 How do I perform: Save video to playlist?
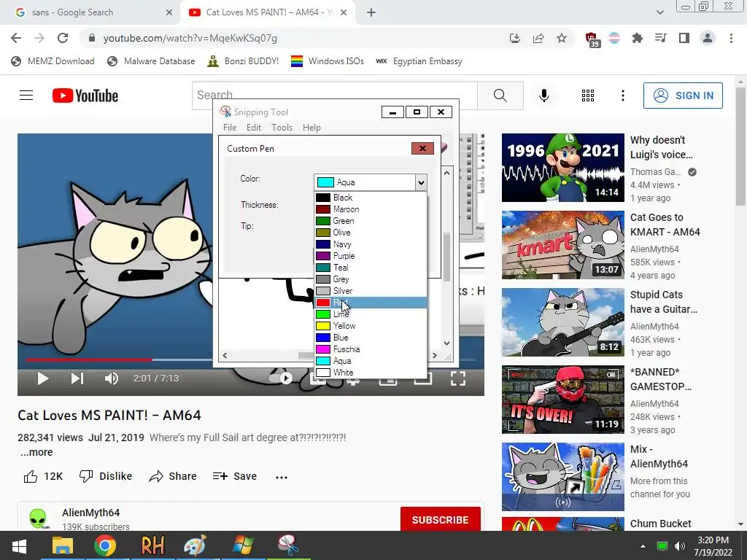coord(235,476)
